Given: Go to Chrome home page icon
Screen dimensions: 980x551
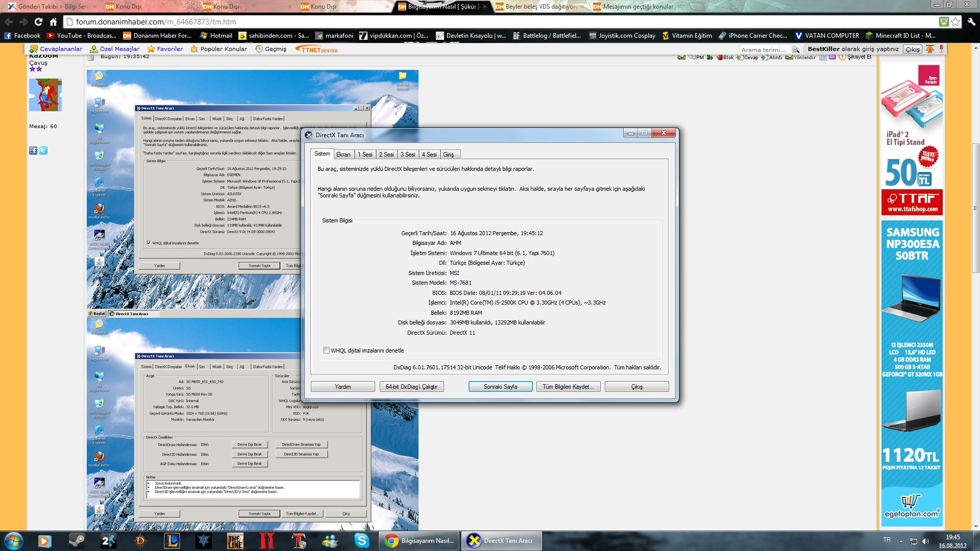Looking at the screenshot, I should [53, 21].
